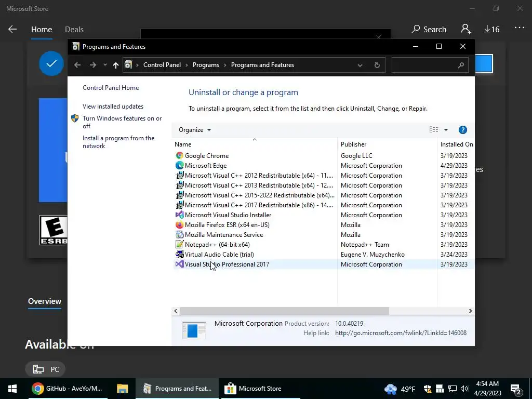This screenshot has width=532, height=399.
Task: Open Programs and Features help icon
Action: point(462,130)
